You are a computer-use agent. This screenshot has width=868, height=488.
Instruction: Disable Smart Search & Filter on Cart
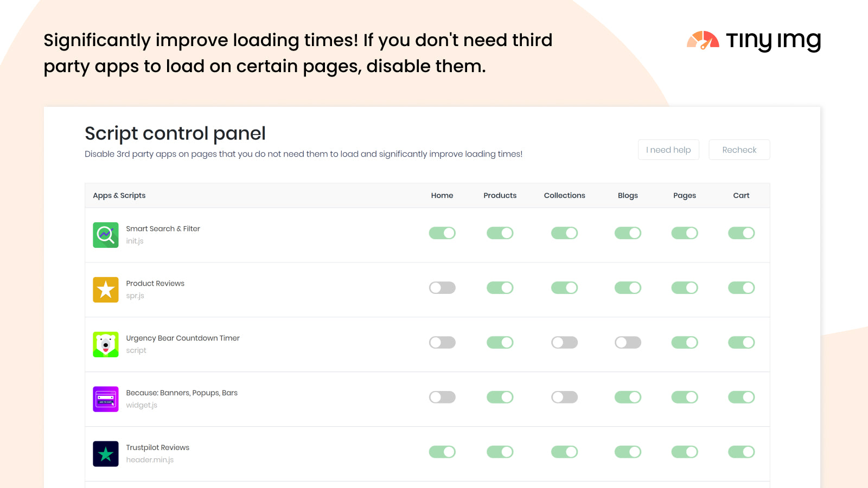pos(741,233)
